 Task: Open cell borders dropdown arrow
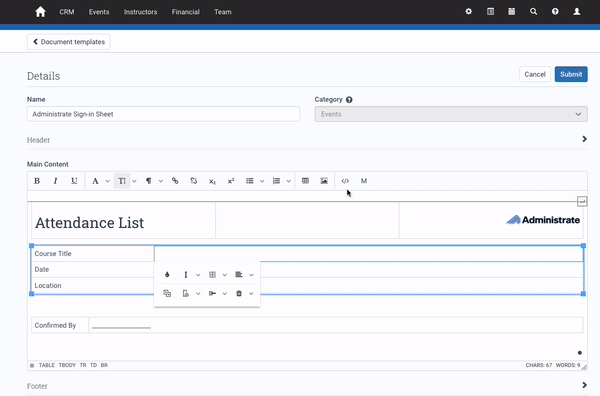click(225, 275)
